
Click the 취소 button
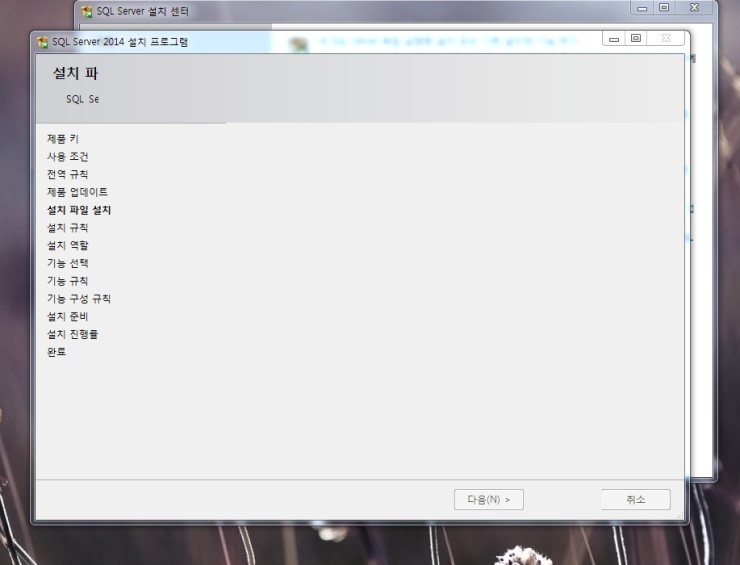[636, 499]
